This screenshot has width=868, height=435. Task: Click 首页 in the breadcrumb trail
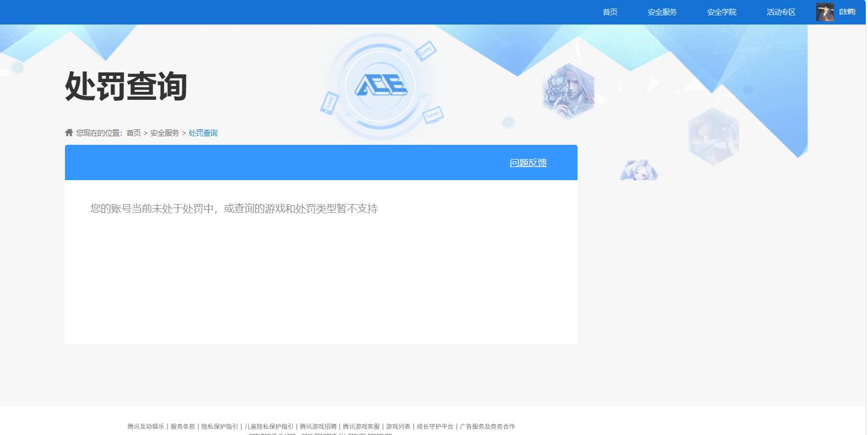133,133
